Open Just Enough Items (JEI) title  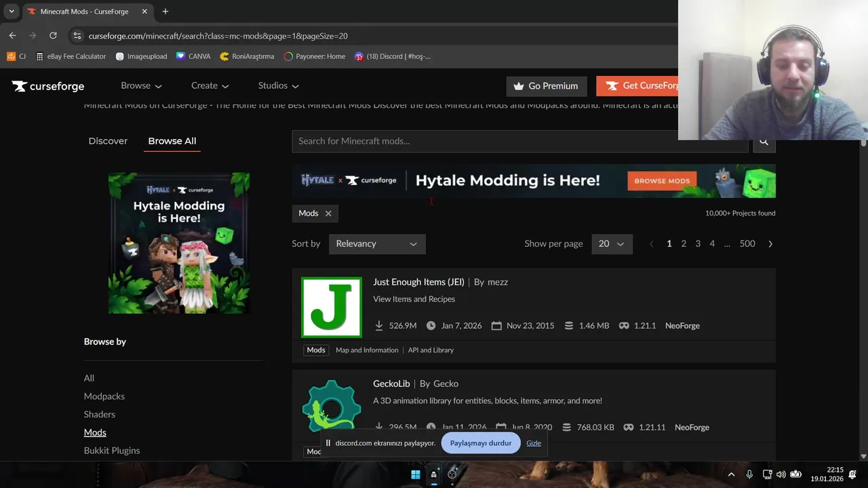(x=418, y=282)
